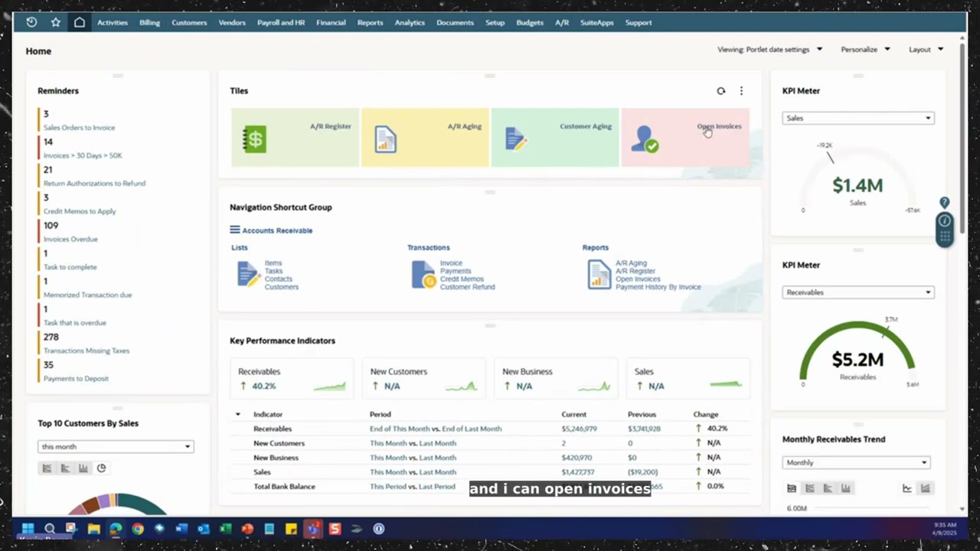Click the Invoices Overdue reminder
The height and width of the screenshot is (551, 980).
(x=70, y=239)
